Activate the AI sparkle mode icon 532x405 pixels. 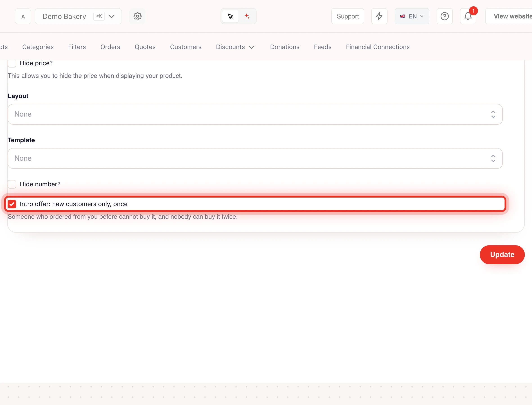point(247,16)
